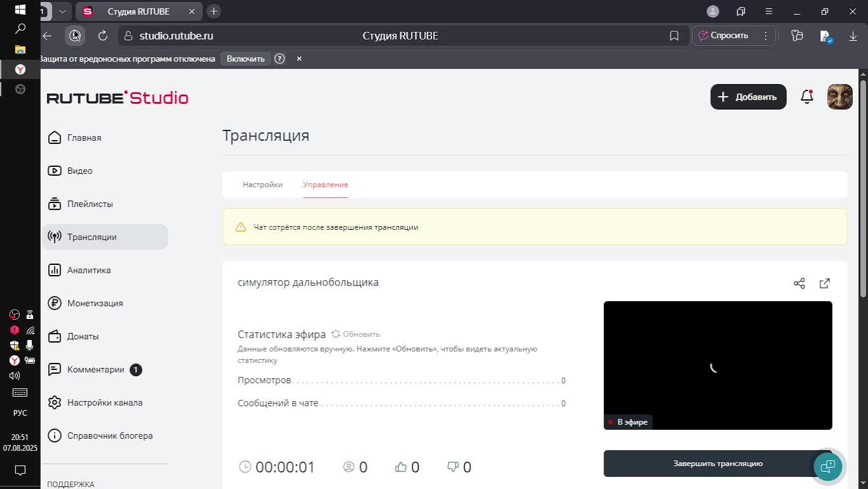This screenshot has width=868, height=489.
Task: Click the volume speaker tray icon
Action: pos(15,376)
